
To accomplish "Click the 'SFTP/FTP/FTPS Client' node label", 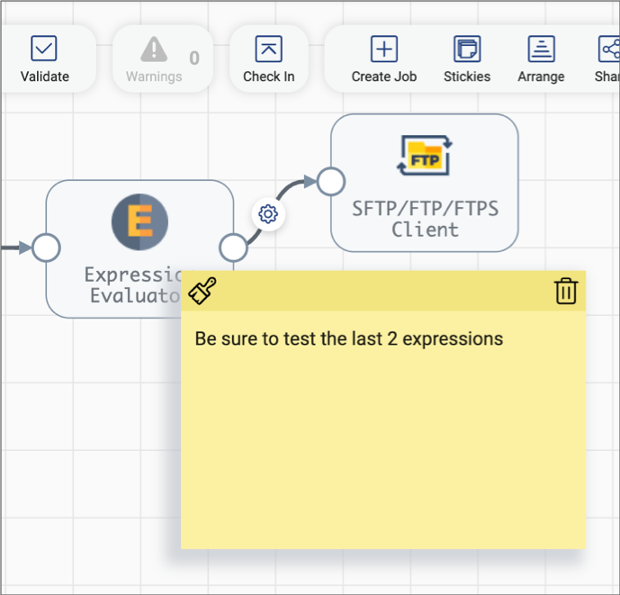I will [x=425, y=219].
